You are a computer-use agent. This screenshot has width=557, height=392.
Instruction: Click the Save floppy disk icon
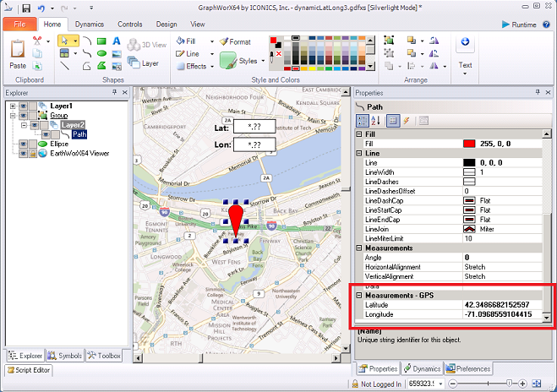[26, 8]
